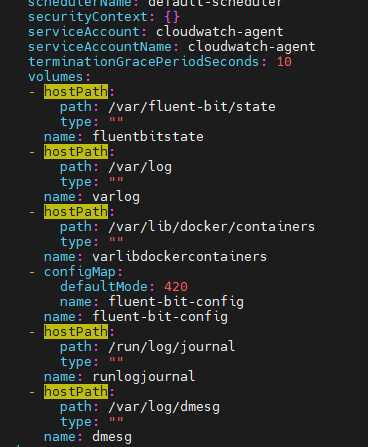The width and height of the screenshot is (368, 447).
Task: Click the varlibdockercontainers name value
Action: [180, 257]
